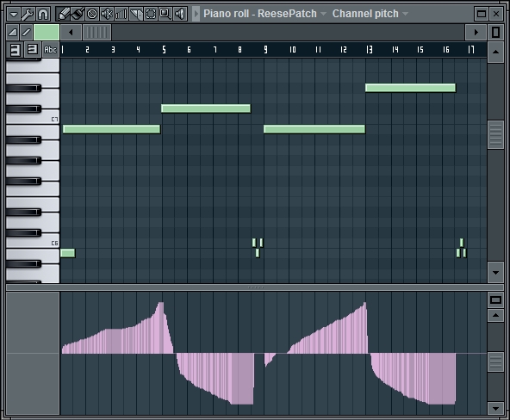Toggle the portamento triangle button
This screenshot has height=420, width=510.
coord(13,32)
